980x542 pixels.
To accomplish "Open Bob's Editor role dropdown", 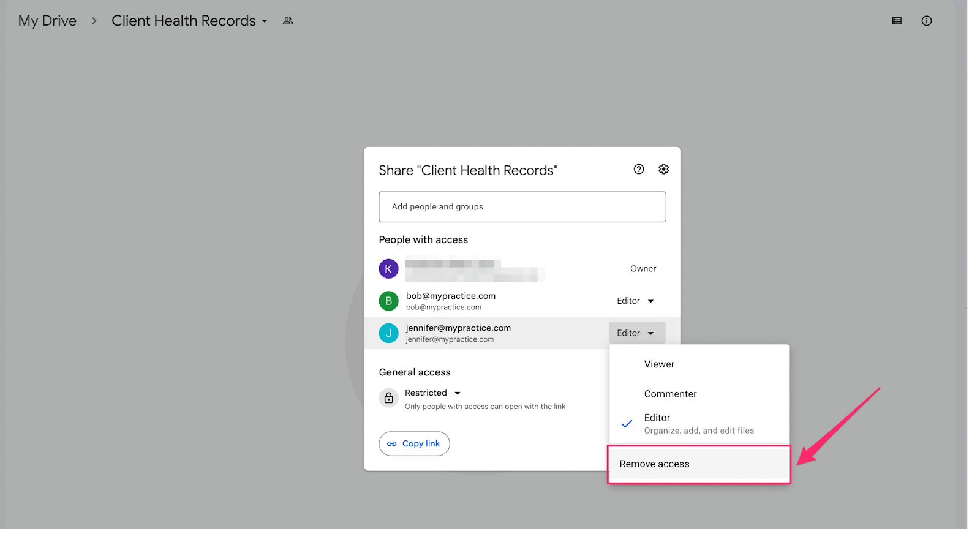I will (636, 301).
